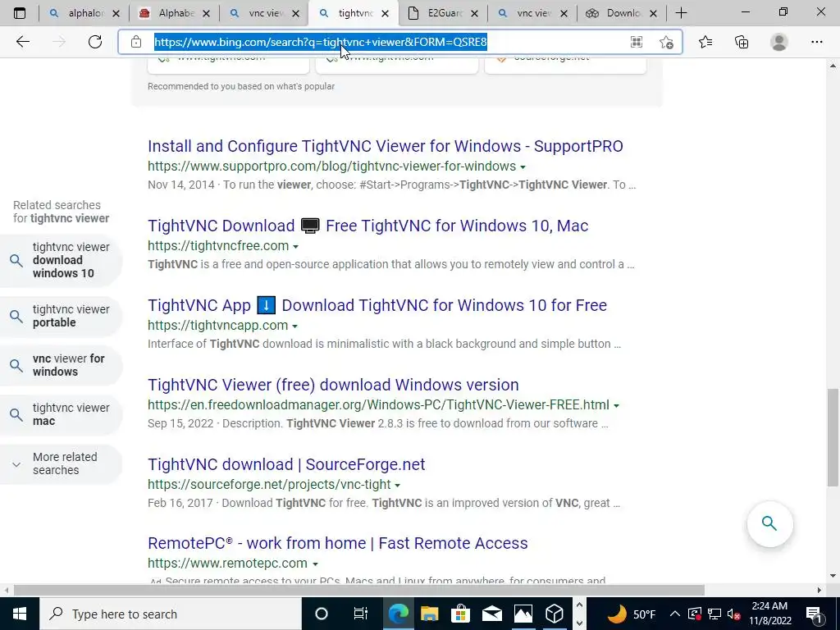This screenshot has width=840, height=630.
Task: Open Microsoft Store taskbar icon
Action: point(460,614)
